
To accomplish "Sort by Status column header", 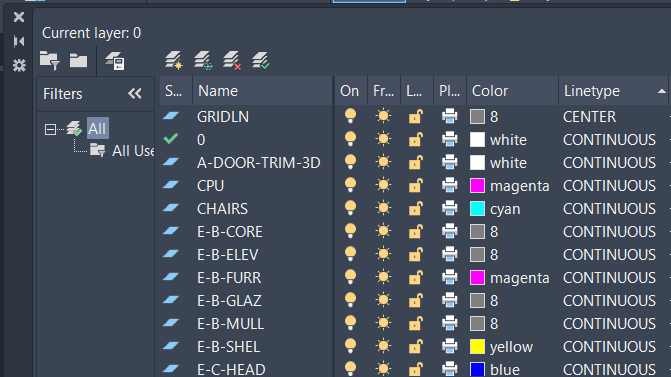I will (x=176, y=91).
